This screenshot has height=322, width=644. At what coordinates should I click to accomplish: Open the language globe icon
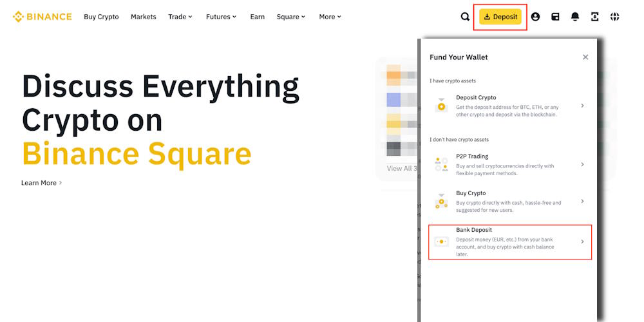(614, 17)
